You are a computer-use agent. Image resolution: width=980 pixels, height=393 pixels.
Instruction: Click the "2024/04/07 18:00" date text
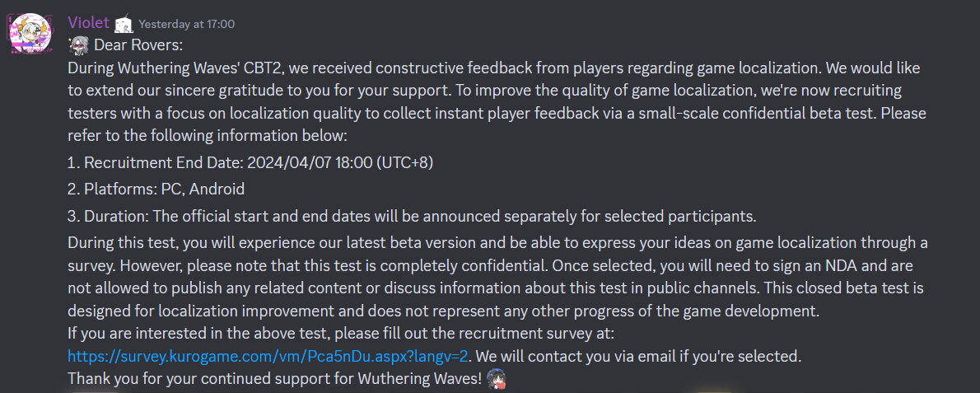tap(310, 162)
